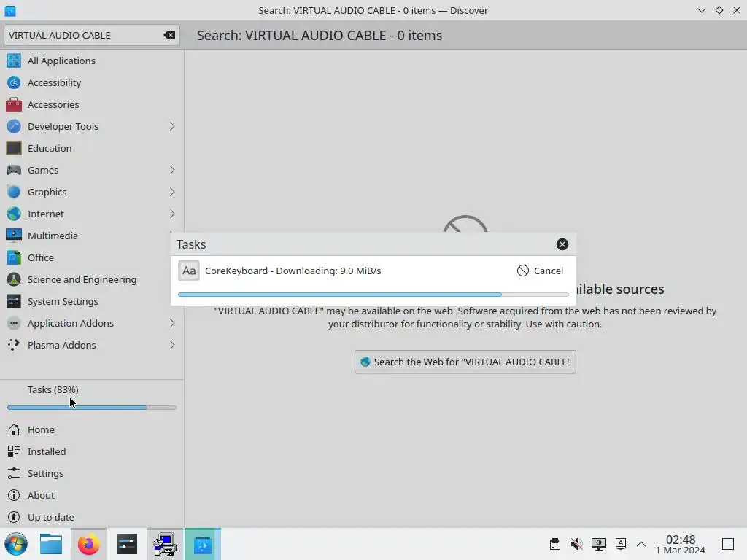This screenshot has height=560, width=747.
Task: Open the Tasks (83%) entry
Action: click(x=92, y=397)
